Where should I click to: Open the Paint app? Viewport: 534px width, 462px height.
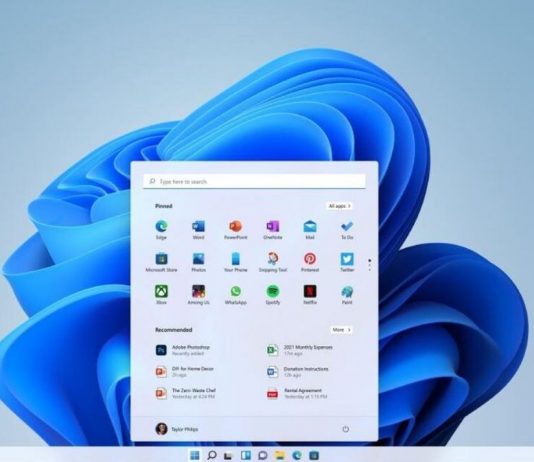coord(347,295)
